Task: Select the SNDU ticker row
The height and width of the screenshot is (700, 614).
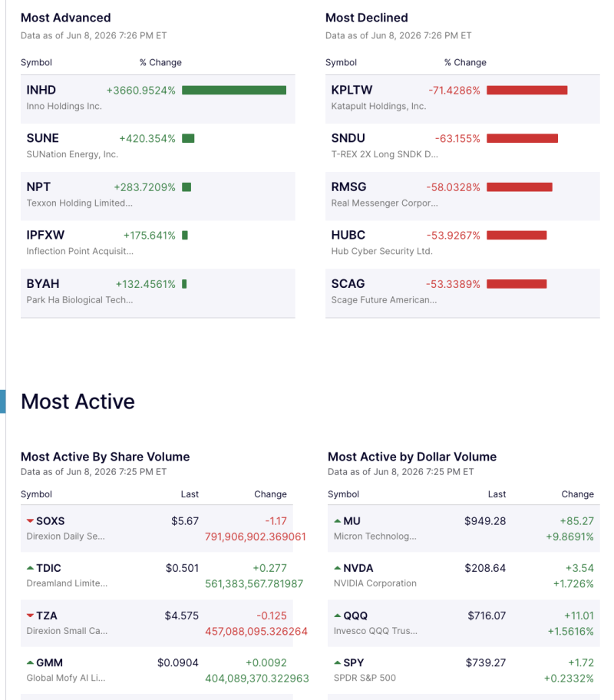Action: (462, 148)
